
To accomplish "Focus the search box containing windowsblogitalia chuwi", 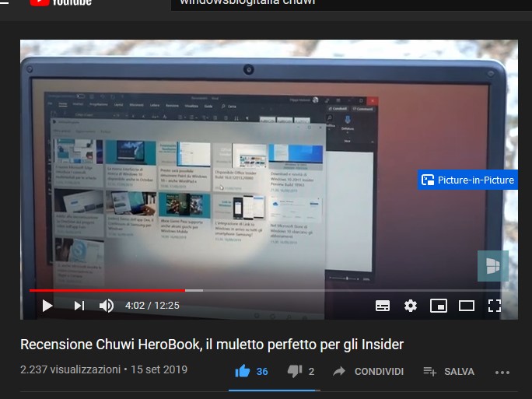I will [352, 4].
